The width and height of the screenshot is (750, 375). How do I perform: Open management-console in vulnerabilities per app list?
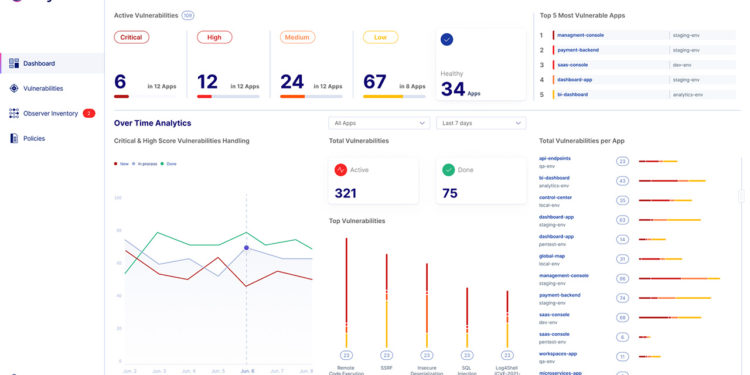564,276
